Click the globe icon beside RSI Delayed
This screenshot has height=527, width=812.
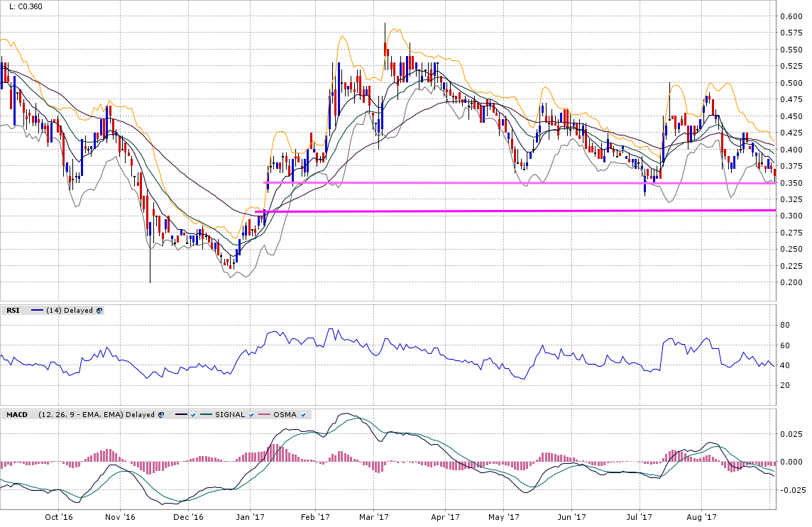(x=99, y=311)
